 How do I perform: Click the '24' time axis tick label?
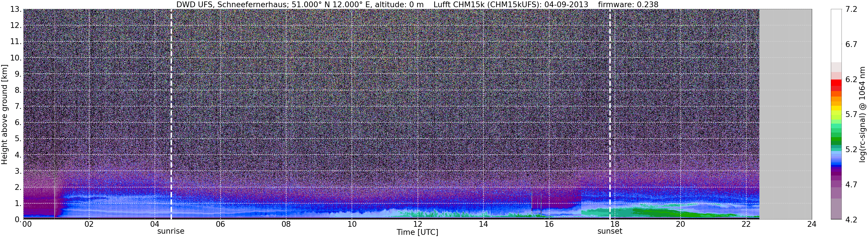point(812,224)
